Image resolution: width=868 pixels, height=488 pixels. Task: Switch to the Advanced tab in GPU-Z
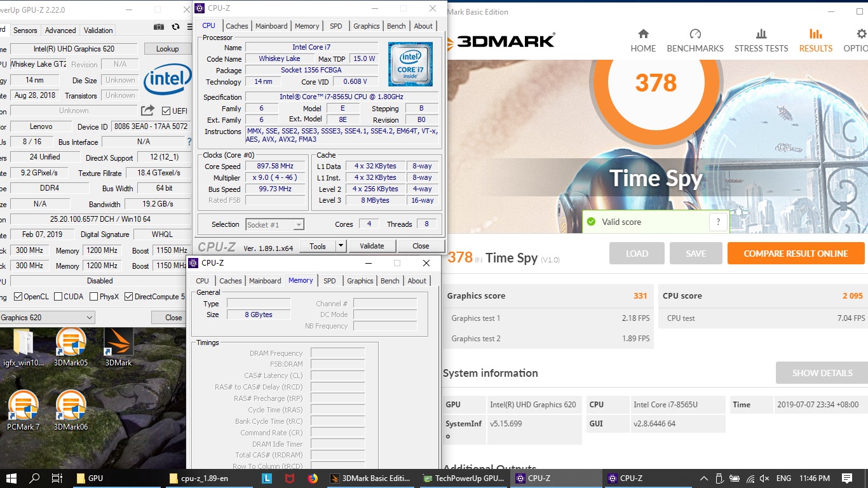(x=60, y=30)
